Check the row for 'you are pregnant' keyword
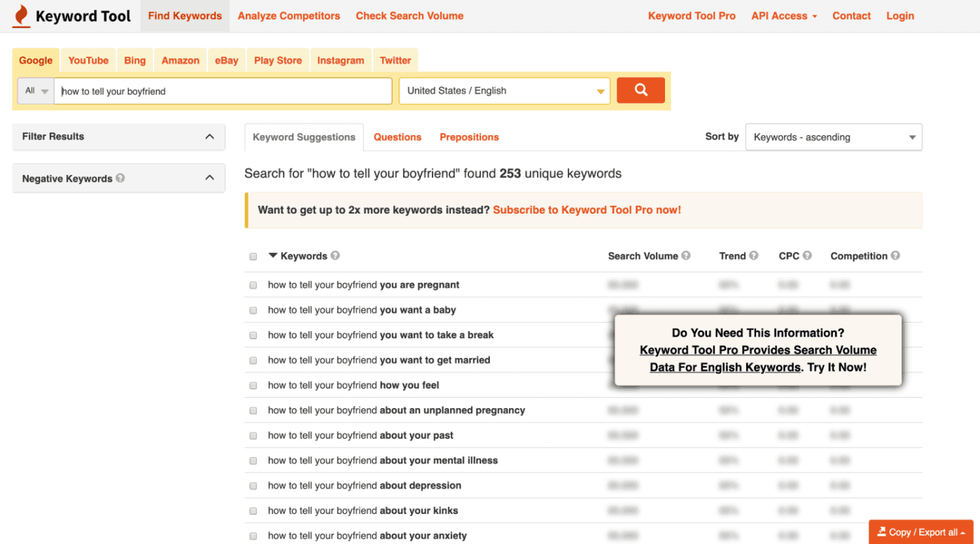The image size is (980, 544). (253, 285)
